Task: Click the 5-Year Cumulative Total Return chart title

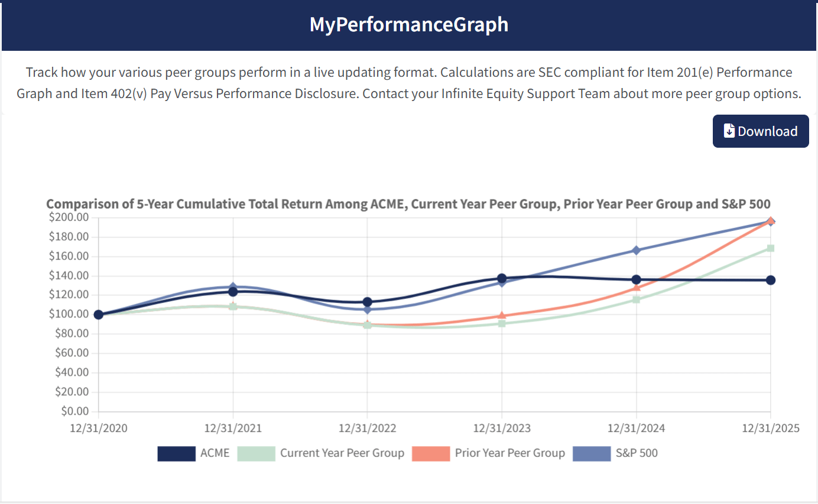Action: click(408, 204)
